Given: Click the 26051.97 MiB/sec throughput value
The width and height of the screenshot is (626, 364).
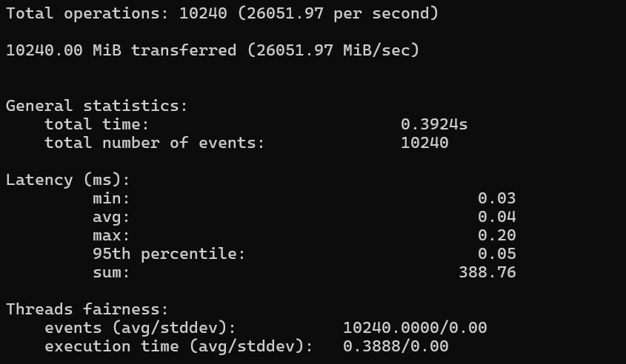Looking at the screenshot, I should pyautogui.click(x=333, y=50).
